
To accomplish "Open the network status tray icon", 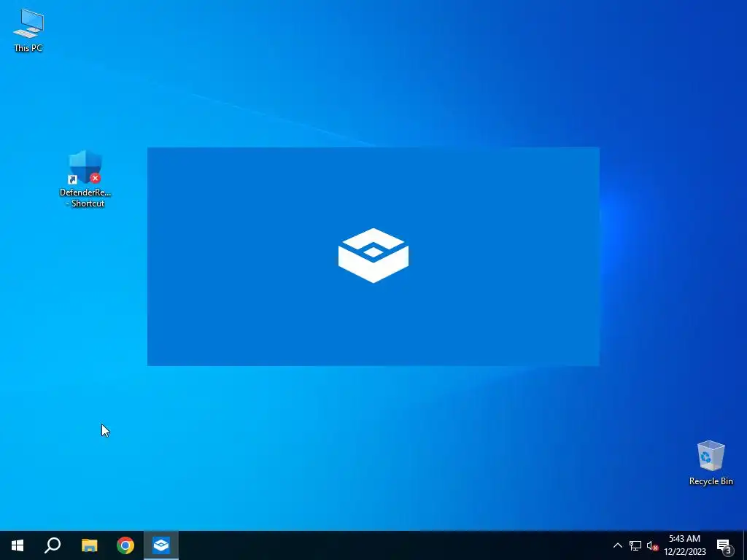I will pos(635,545).
